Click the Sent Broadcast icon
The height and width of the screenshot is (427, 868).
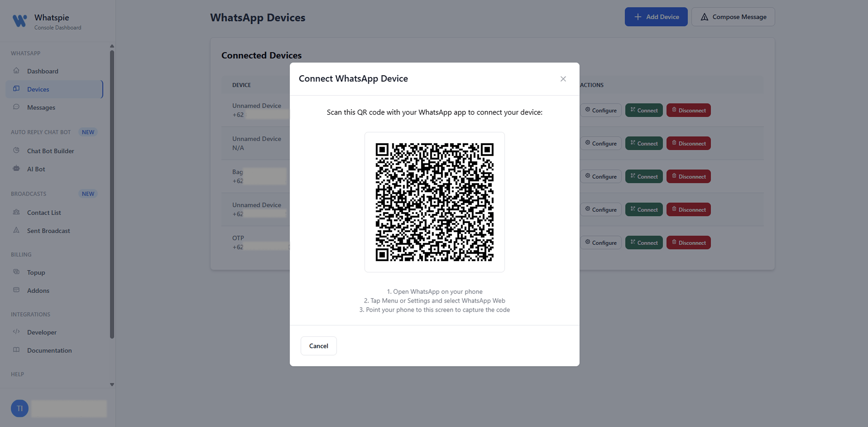(16, 230)
